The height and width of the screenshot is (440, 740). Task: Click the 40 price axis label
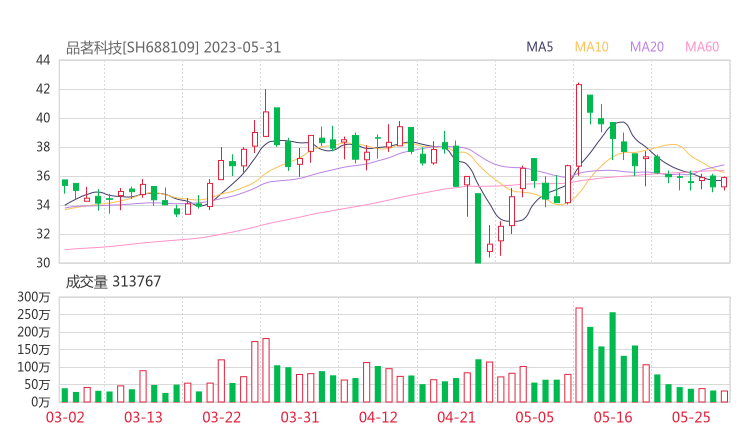pos(43,118)
